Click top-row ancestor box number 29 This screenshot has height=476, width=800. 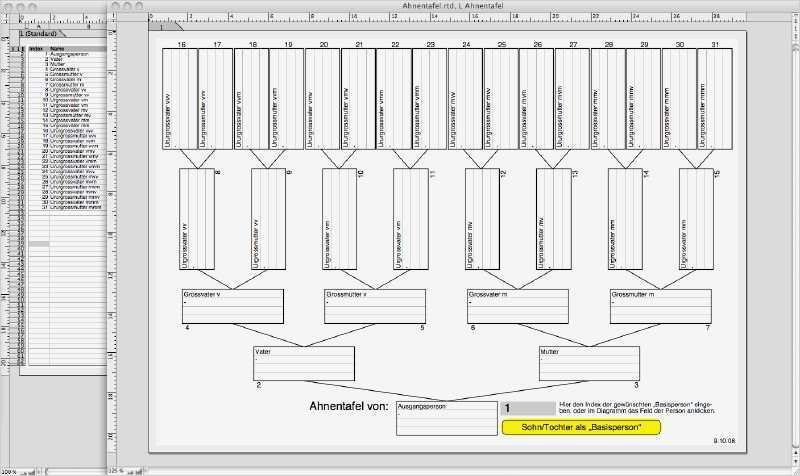[x=644, y=99]
